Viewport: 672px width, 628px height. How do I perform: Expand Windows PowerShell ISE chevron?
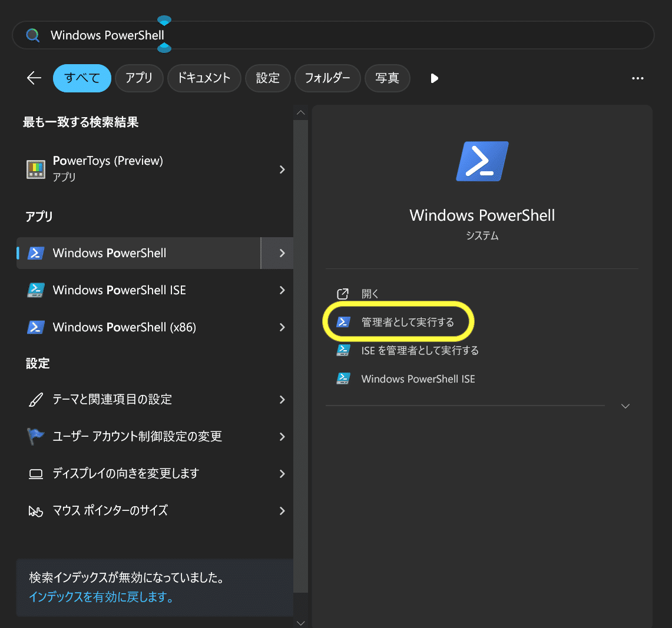click(282, 290)
